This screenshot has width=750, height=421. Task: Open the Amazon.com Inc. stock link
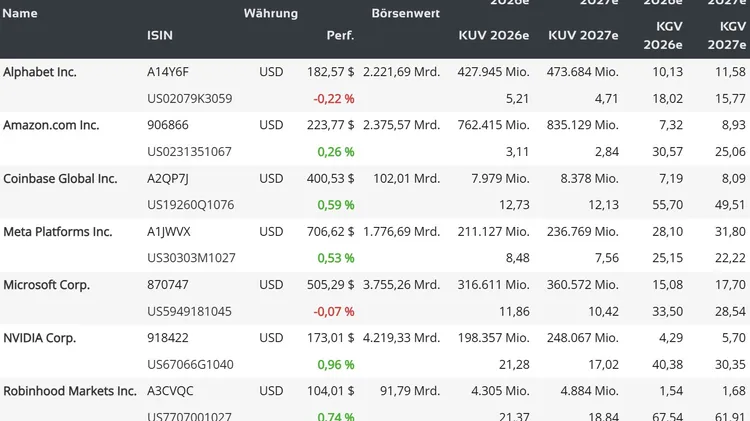coord(51,125)
